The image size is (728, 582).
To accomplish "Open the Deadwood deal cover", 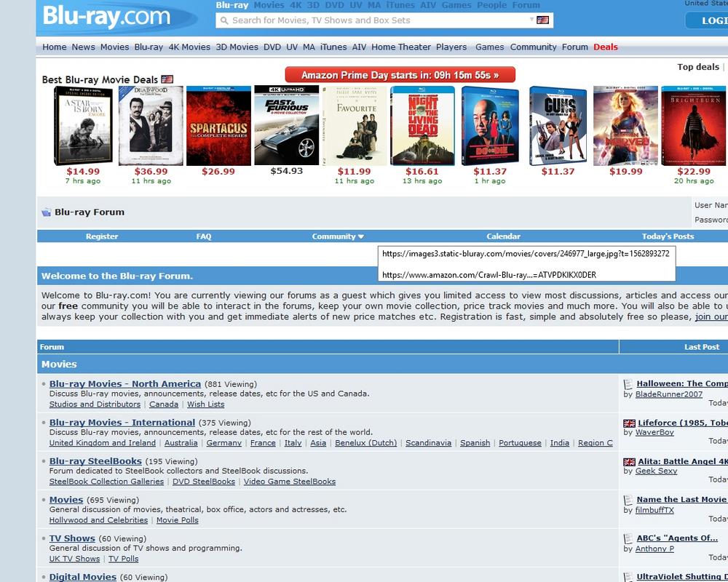I will 151,126.
